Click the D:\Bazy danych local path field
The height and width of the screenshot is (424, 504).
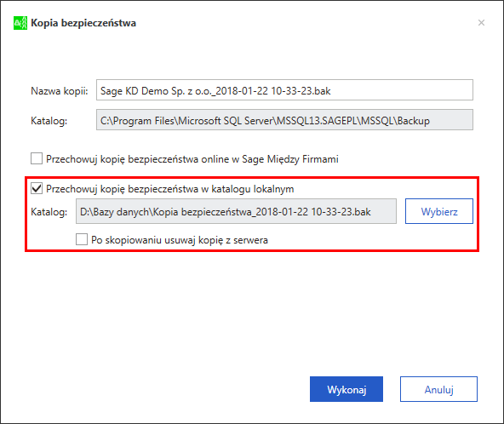[236, 211]
